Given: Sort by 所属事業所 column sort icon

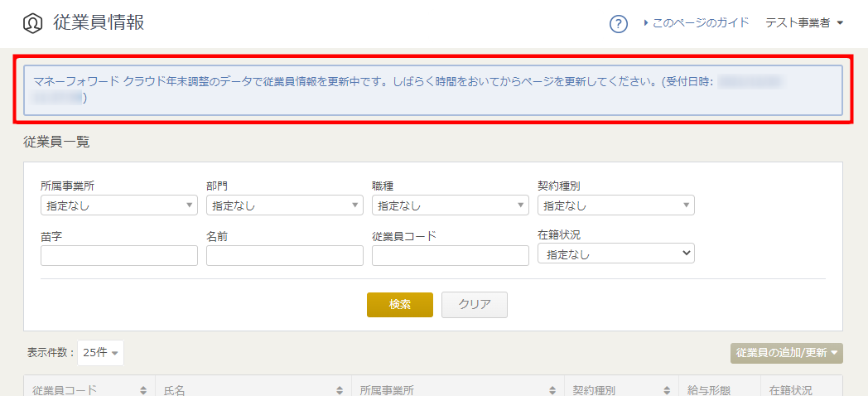Looking at the screenshot, I should click(x=552, y=390).
